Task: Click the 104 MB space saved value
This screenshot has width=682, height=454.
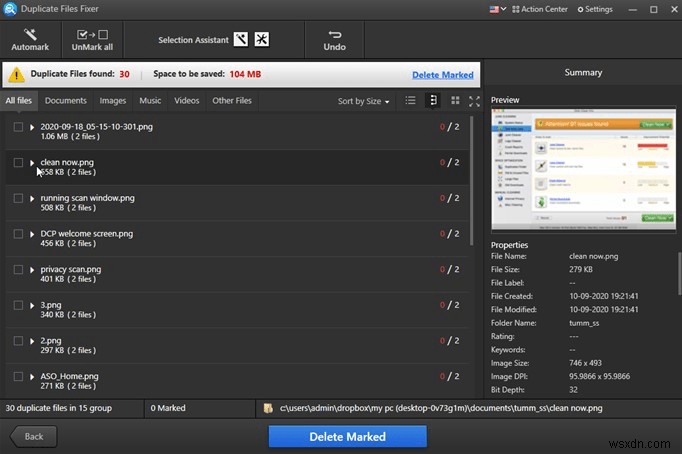Action: tap(245, 74)
